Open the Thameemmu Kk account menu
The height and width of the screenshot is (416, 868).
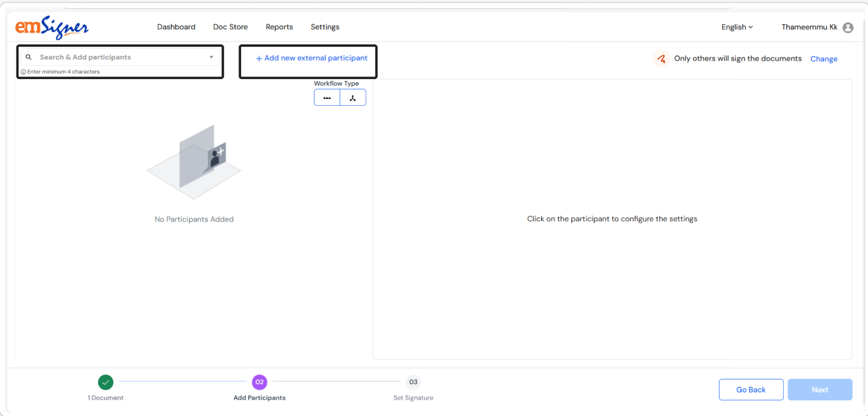(x=809, y=27)
